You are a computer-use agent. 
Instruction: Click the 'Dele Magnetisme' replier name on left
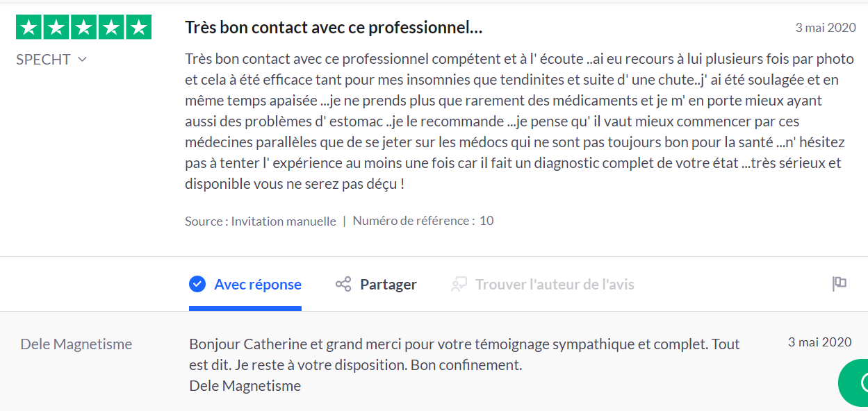pos(76,344)
